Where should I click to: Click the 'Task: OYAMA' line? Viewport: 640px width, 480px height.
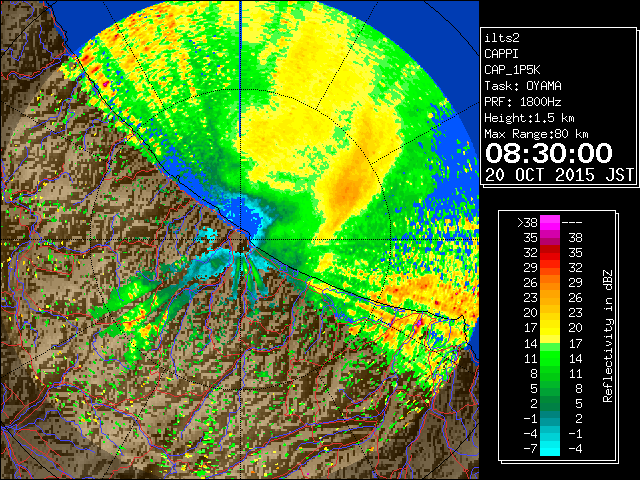[523, 86]
